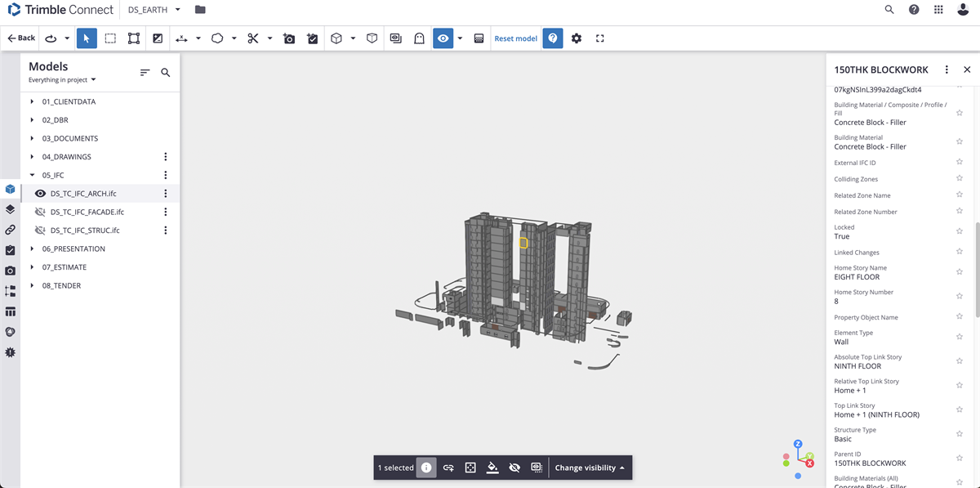Click the camera snapshot tool
Screen dimensions: 980x488
[x=289, y=38]
